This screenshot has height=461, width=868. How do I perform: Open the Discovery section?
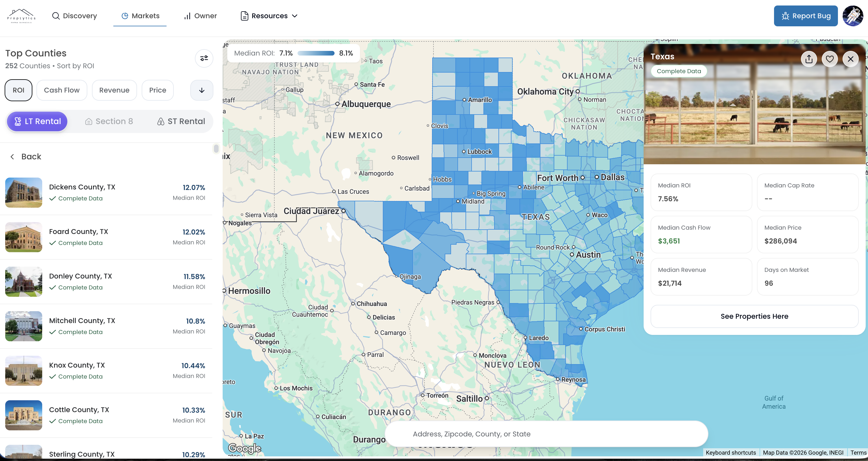click(x=75, y=16)
